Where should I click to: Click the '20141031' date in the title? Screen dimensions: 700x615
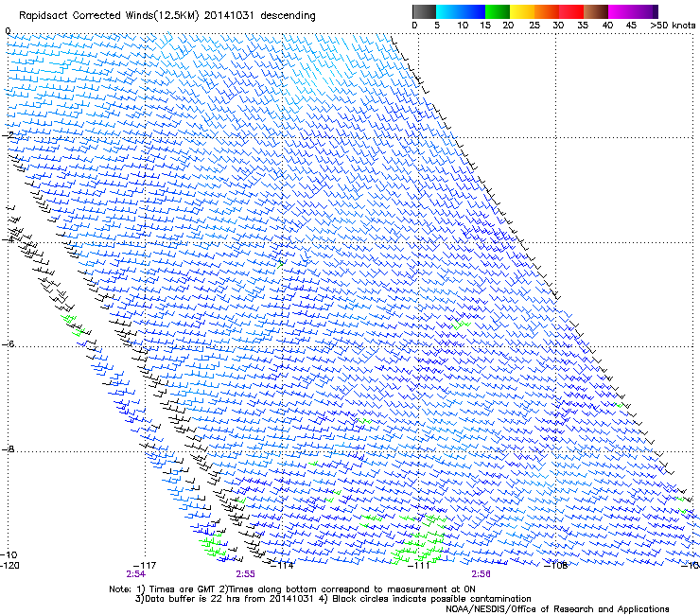click(229, 16)
